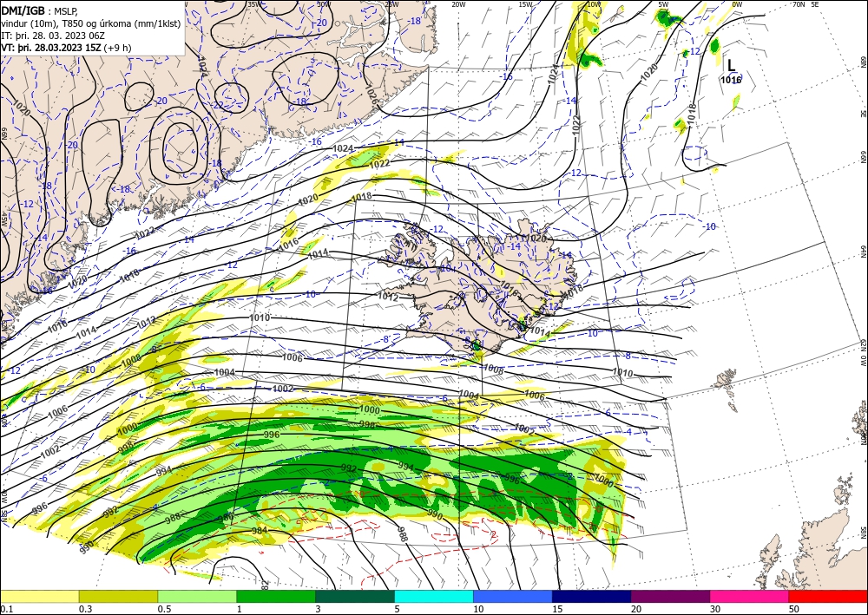Viewport: 868px width, 615px height.
Task: Click the 50 legend scale value
Action: click(x=794, y=609)
